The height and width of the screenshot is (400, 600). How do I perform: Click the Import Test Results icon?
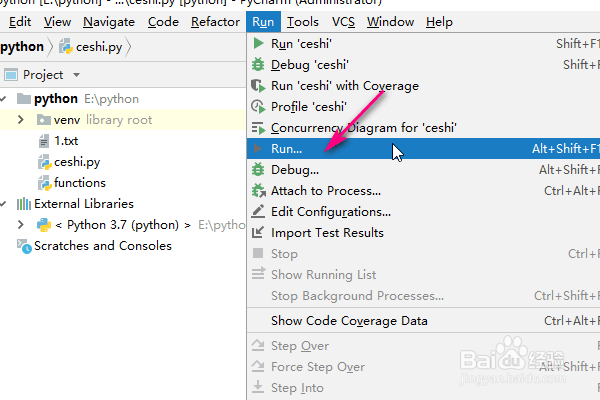[x=259, y=233]
